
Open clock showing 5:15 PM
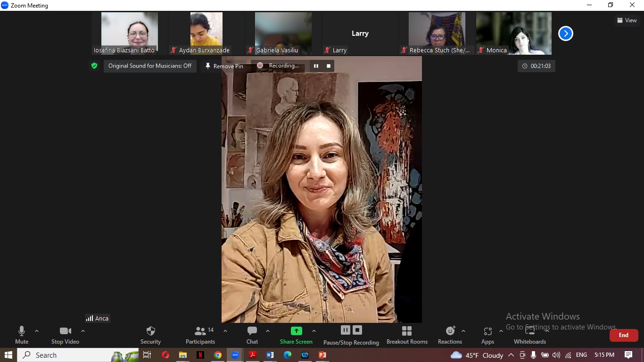pyautogui.click(x=604, y=355)
